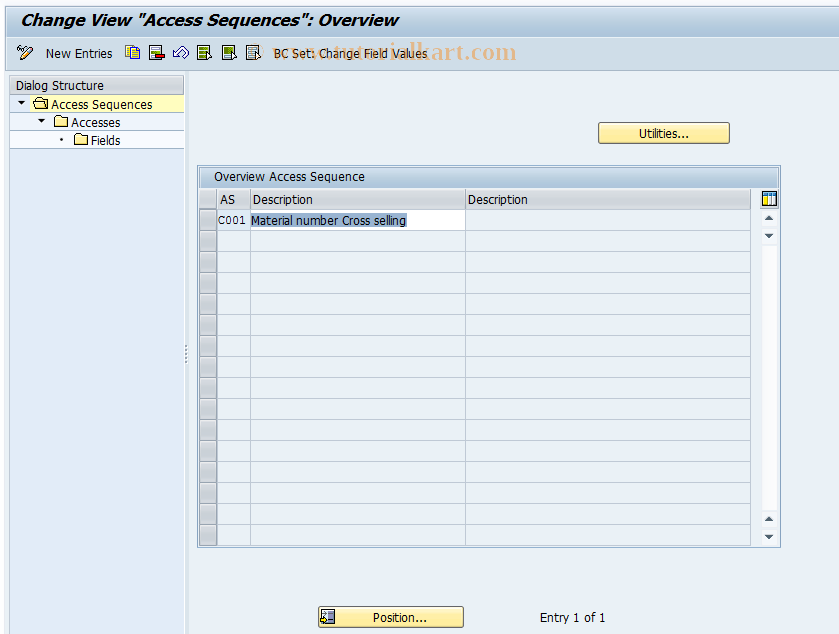Click Entry 1 of 1 text
839x634 pixels.
click(x=572, y=617)
